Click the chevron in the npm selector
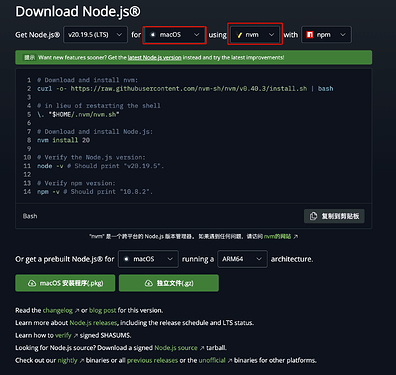 [342, 35]
